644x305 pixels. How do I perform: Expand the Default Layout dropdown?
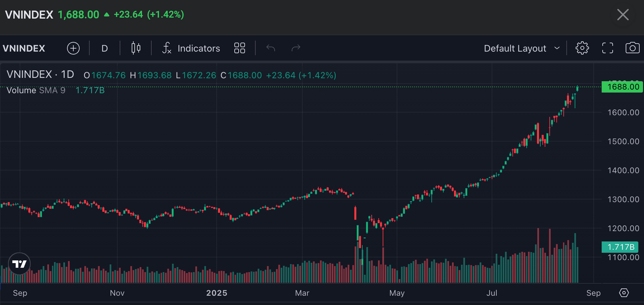[522, 48]
